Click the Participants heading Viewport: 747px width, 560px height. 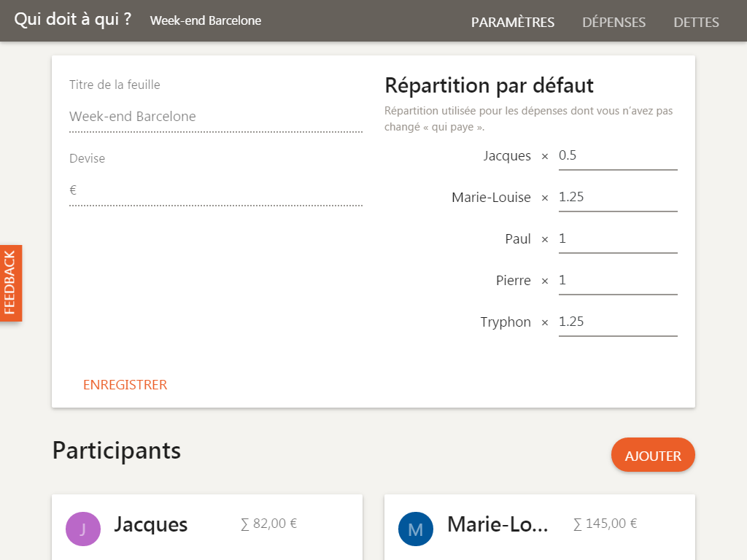pyautogui.click(x=117, y=451)
